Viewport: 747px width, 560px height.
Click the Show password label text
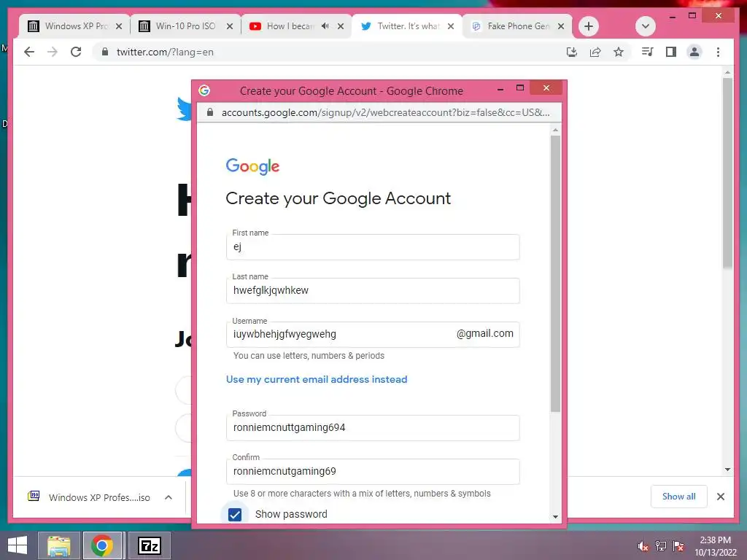click(291, 514)
